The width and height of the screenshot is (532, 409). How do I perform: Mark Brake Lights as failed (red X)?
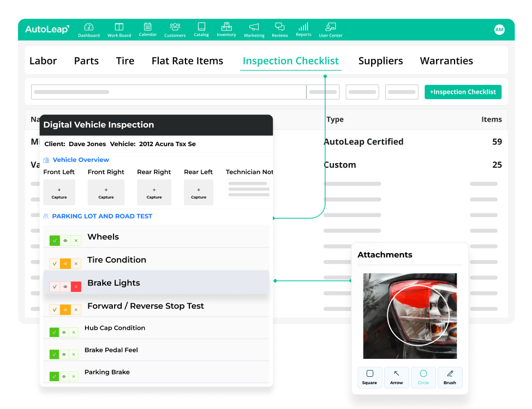(76, 286)
